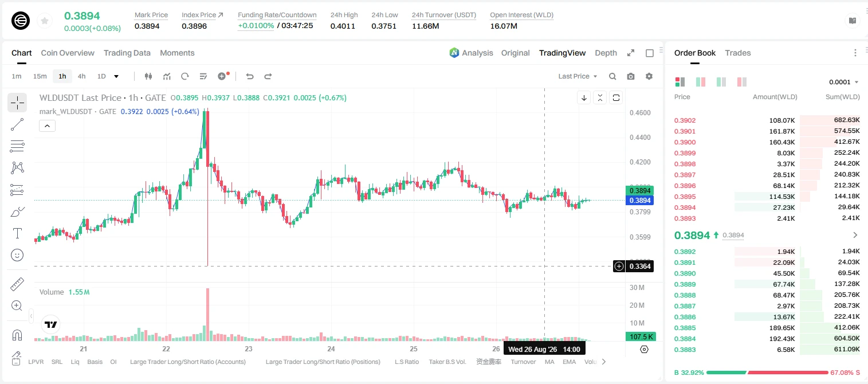This screenshot has width=868, height=384.
Task: Open the Last Price dropdown
Action: coord(578,76)
